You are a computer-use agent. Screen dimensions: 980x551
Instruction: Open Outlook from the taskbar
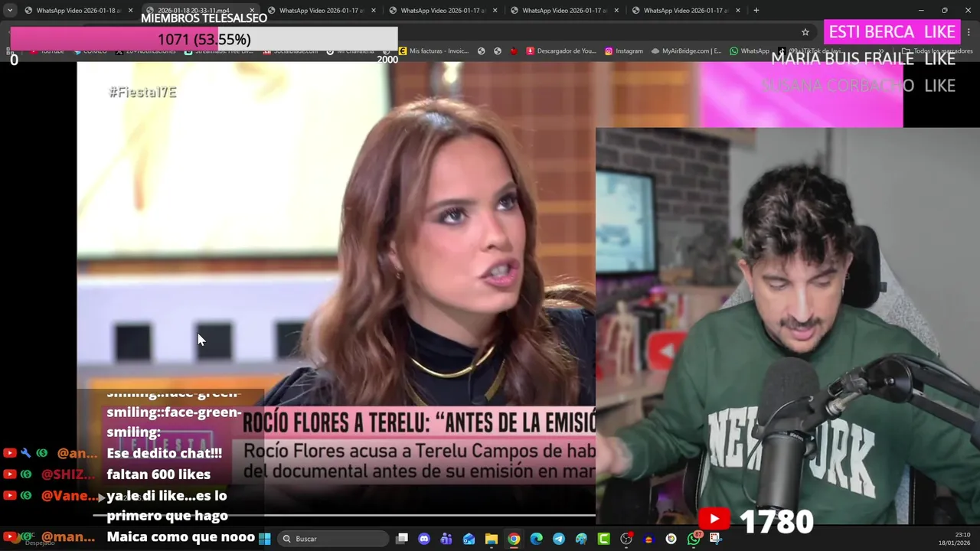(x=469, y=539)
